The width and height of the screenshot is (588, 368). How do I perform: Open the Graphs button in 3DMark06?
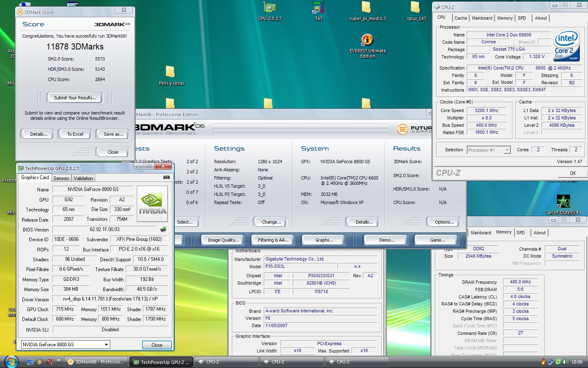[324, 240]
